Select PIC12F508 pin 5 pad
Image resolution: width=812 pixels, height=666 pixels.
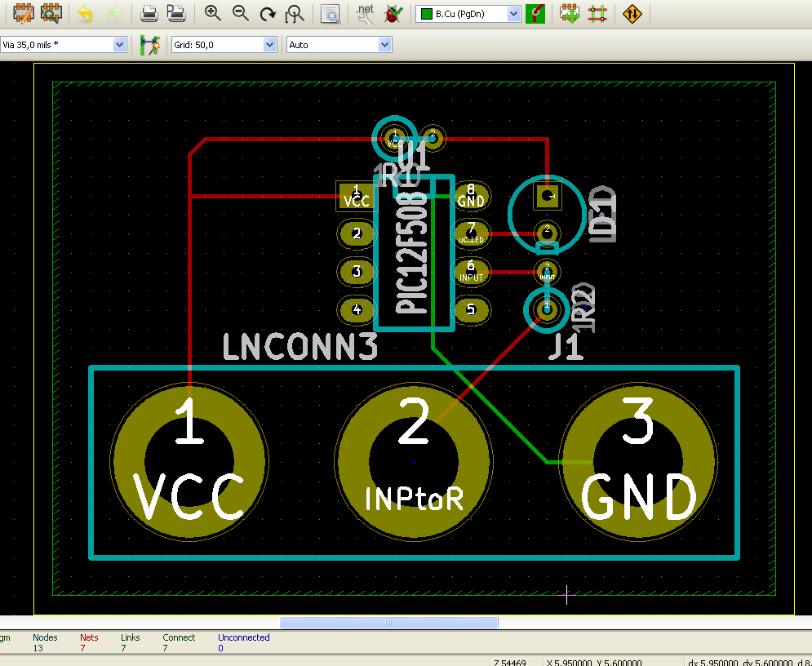tap(471, 309)
